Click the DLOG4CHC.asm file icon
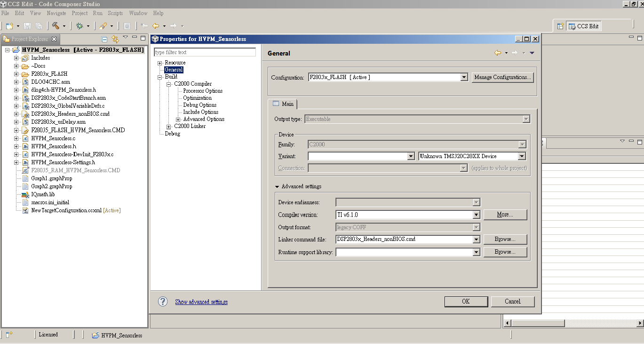Image resolution: width=644 pixels, height=344 pixels. coord(26,82)
